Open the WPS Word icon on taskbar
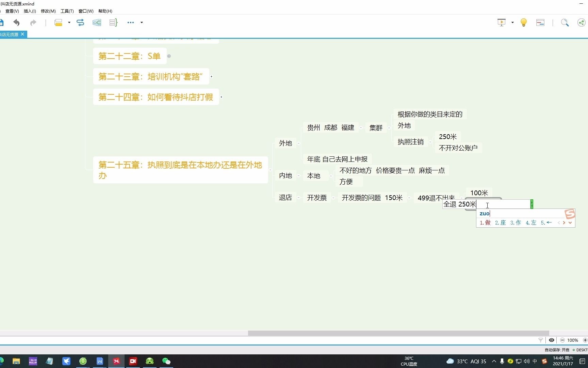588x368 pixels. (100, 361)
